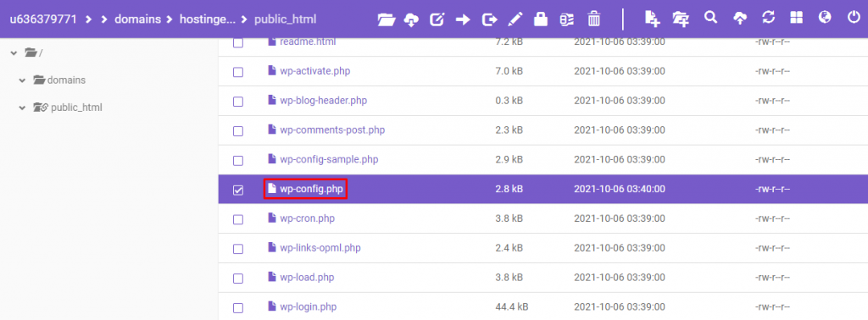Click the permissions text in the wp-config.php row

(x=772, y=189)
